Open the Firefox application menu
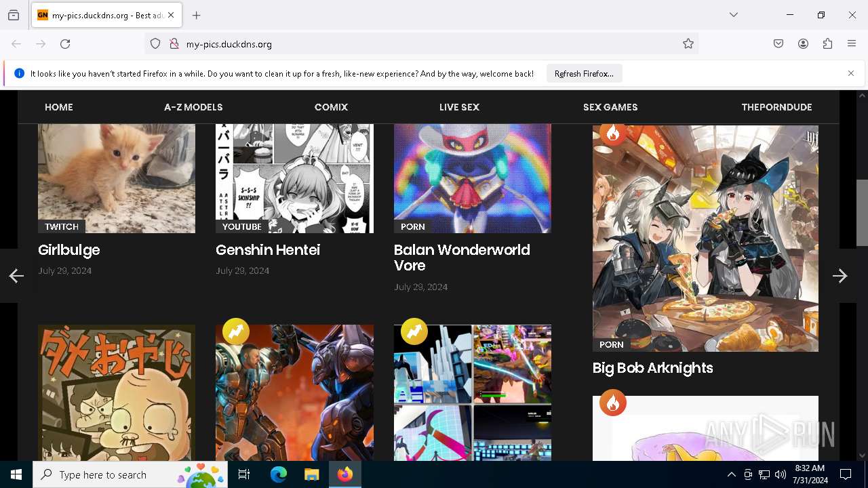The height and width of the screenshot is (488, 868). coord(852,44)
